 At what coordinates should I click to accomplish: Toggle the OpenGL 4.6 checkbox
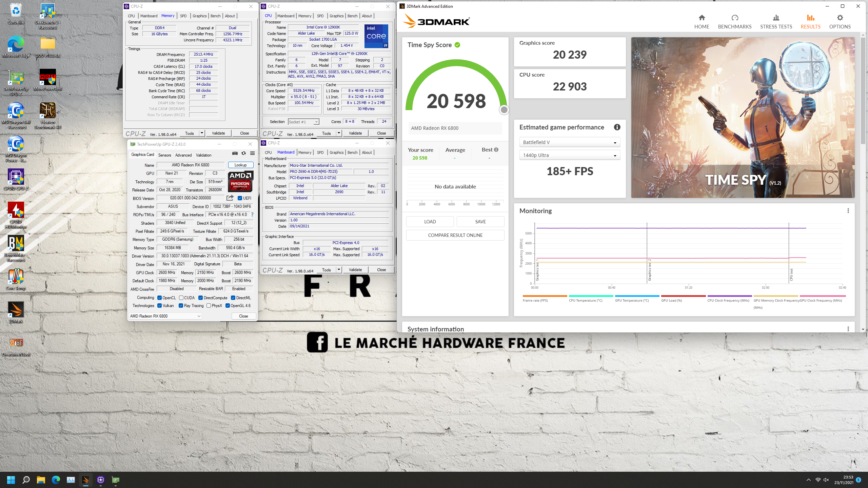(228, 306)
